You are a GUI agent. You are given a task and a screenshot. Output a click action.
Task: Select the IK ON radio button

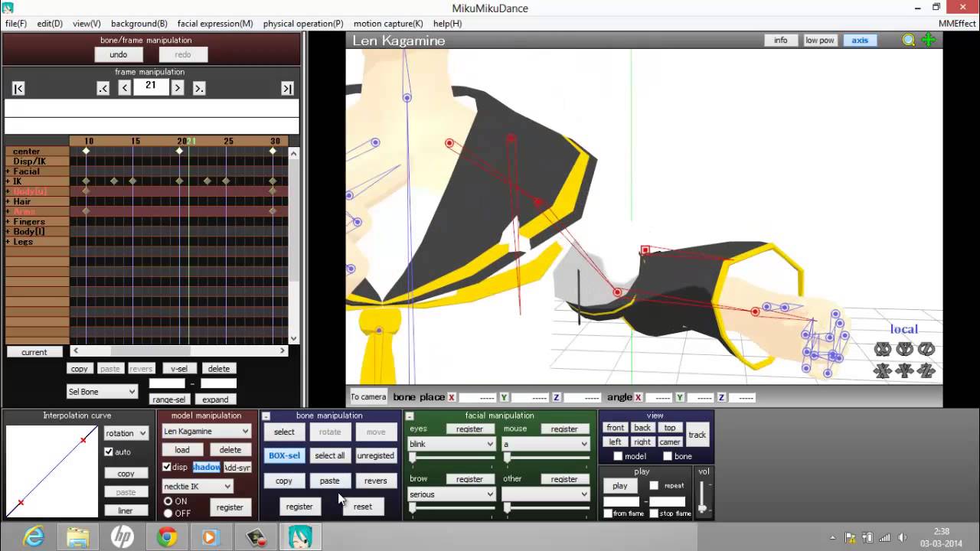(x=168, y=501)
